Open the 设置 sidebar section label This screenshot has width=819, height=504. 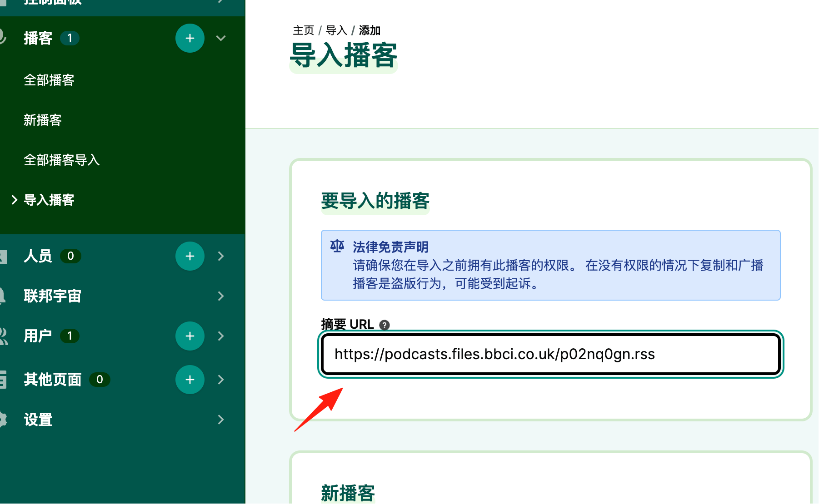coord(38,420)
